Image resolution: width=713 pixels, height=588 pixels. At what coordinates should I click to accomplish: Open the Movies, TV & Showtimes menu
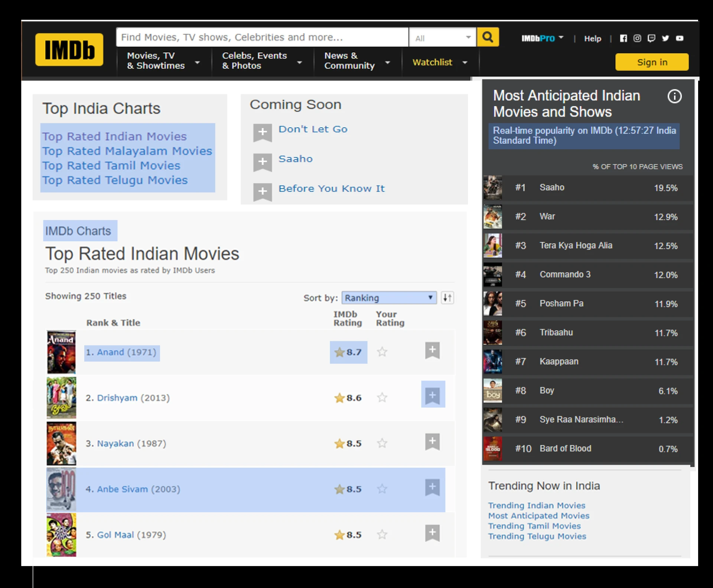point(163,61)
